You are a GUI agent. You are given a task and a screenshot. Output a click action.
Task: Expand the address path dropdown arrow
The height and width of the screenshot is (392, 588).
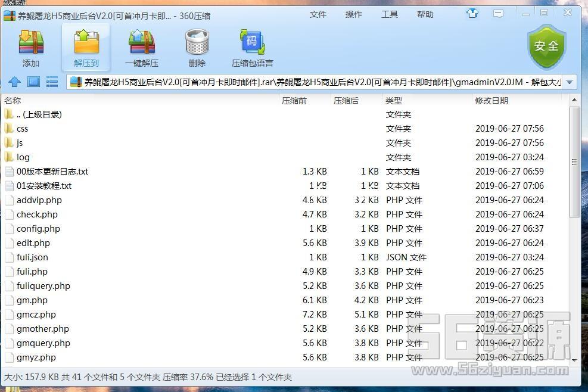pos(570,82)
